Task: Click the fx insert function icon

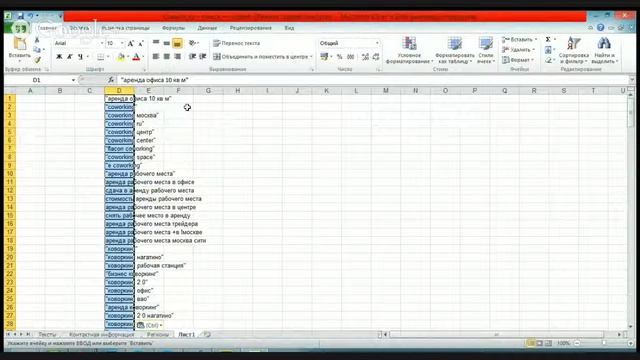Action: coord(111,80)
